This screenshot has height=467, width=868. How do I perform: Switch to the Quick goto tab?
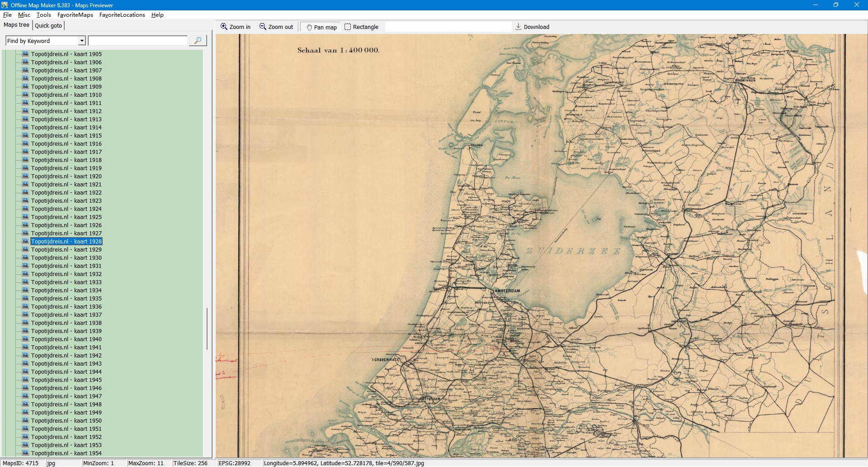(48, 26)
